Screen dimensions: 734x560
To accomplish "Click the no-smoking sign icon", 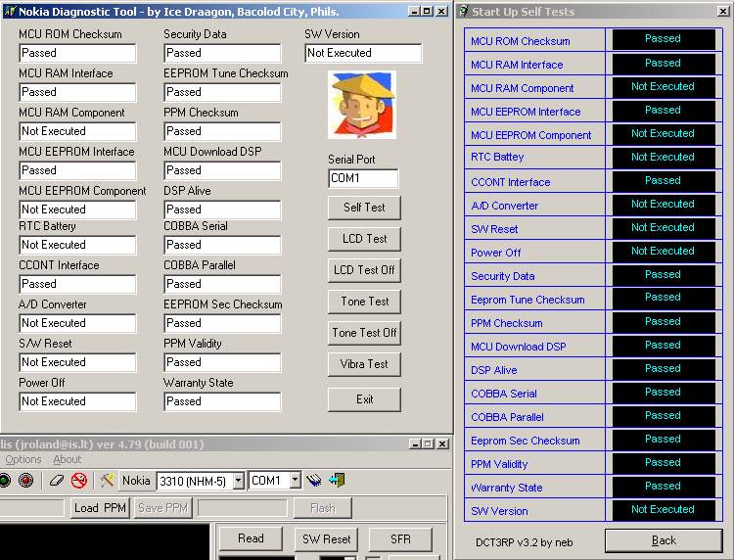I will tap(79, 481).
